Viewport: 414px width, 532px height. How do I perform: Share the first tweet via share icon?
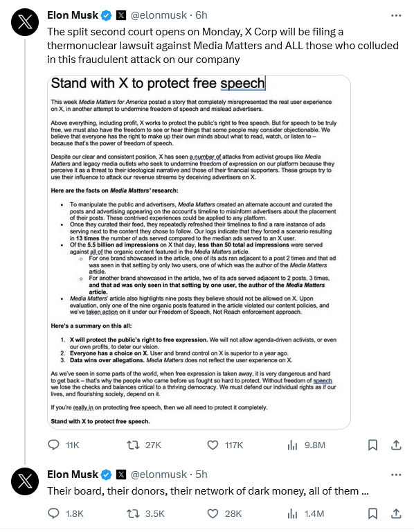(396, 445)
